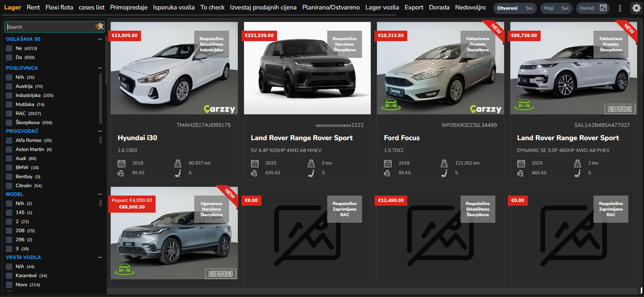Go to Isporuka vozila tab
The image size is (644, 297).
(174, 7)
